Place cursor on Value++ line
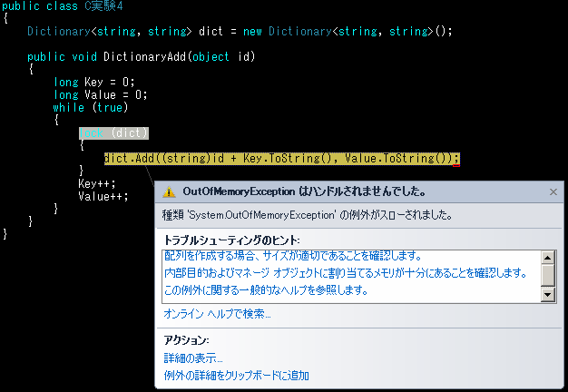The width and height of the screenshot is (568, 392). (103, 195)
